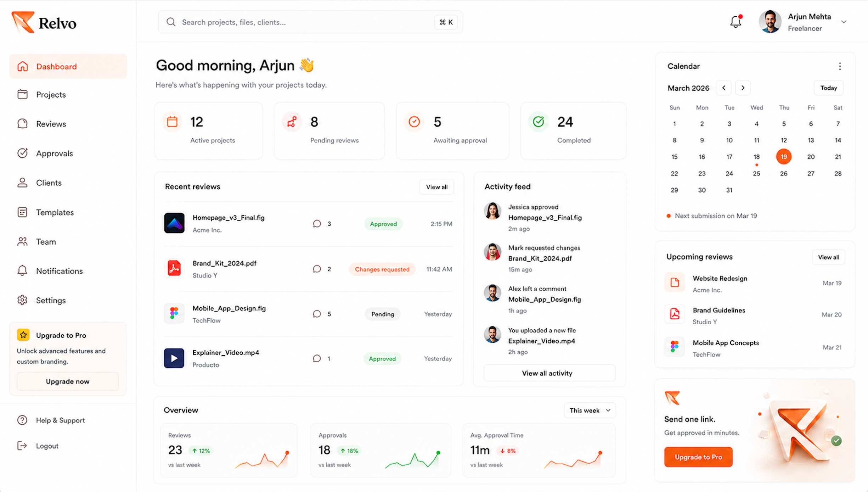Click the orange Upgrade to Pro button
868x492 pixels.
pos(698,457)
